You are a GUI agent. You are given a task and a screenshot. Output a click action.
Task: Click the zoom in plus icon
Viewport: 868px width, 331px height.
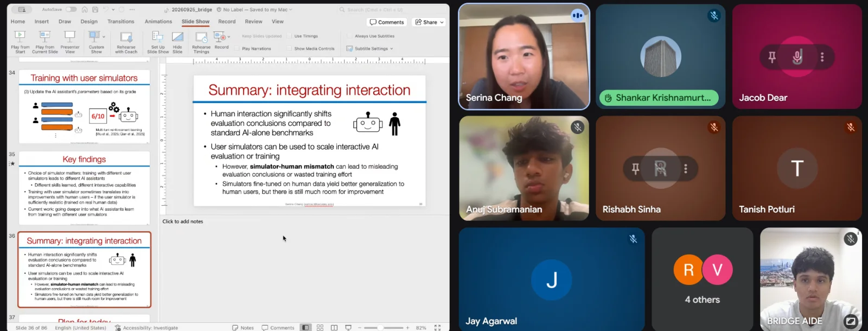click(x=408, y=328)
